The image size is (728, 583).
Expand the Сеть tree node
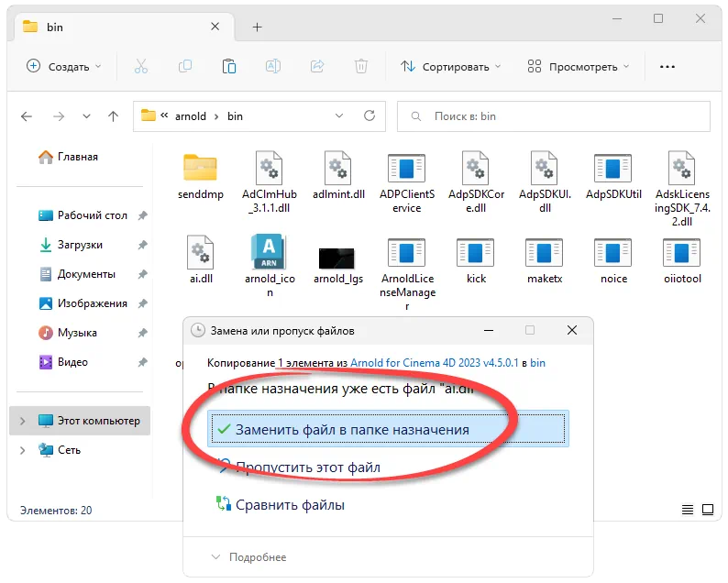(22, 450)
